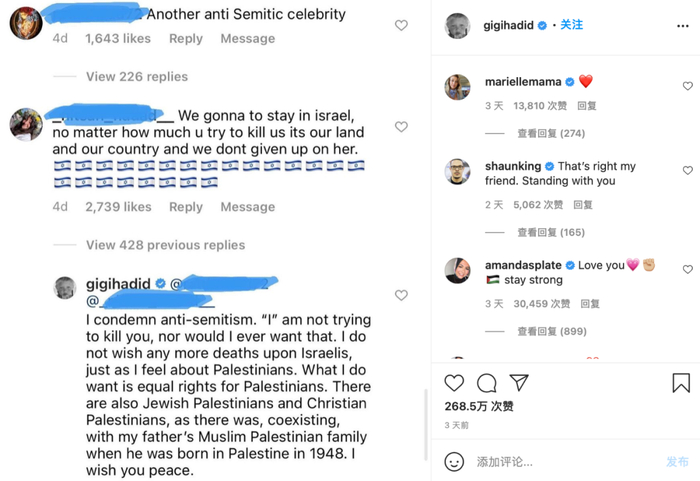Like the 'stay in israel' comment

tap(401, 127)
